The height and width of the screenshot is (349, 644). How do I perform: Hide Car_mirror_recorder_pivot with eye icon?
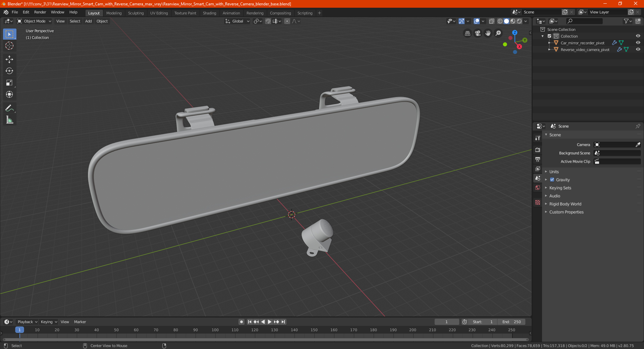[638, 43]
